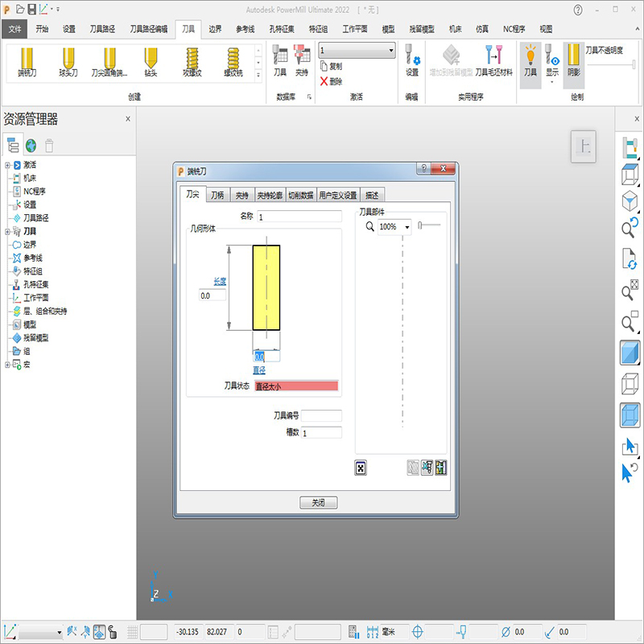Image resolution: width=644 pixels, height=644 pixels.
Task: Expand the Active (激活) tree node
Action: coord(7,165)
